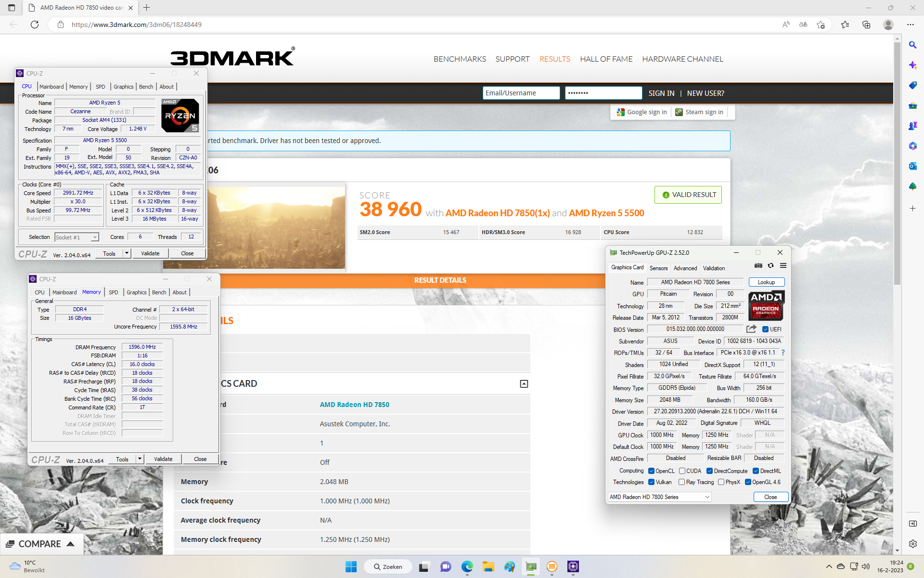Click the Edge sidebar search icon
Screen dimensions: 924x578
912,45
